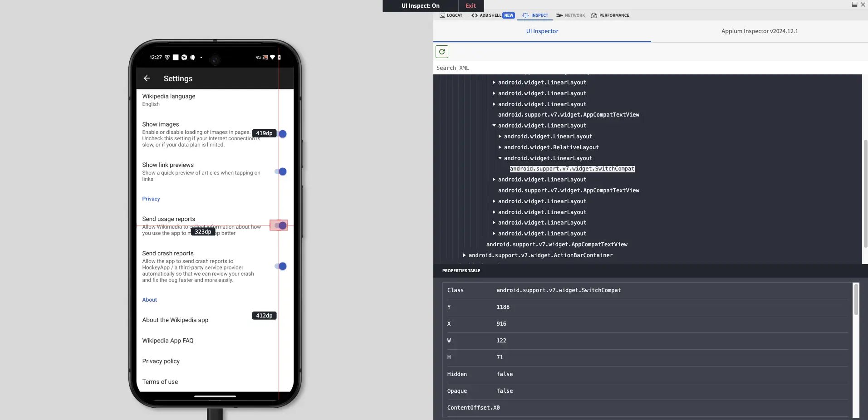The width and height of the screenshot is (868, 420).
Task: Switch to Appium Inspector v2024.12.1 tab
Action: (760, 31)
